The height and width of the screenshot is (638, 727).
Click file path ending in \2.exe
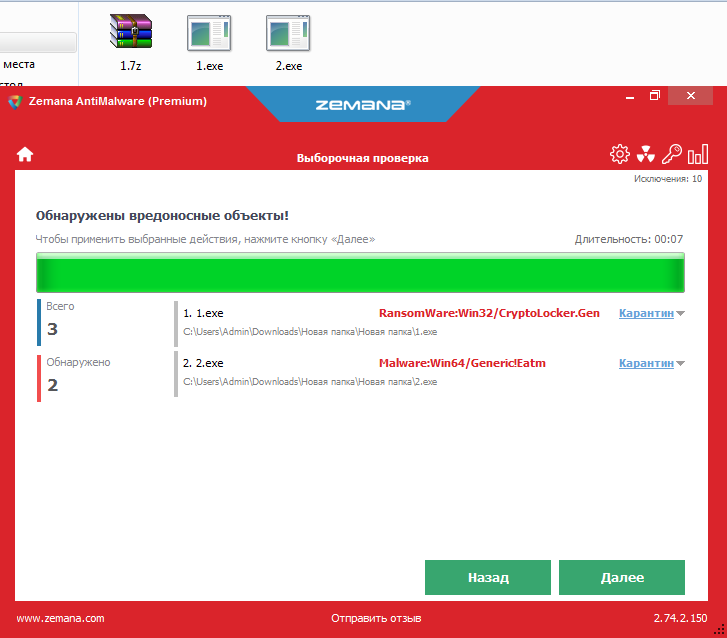pos(310,382)
